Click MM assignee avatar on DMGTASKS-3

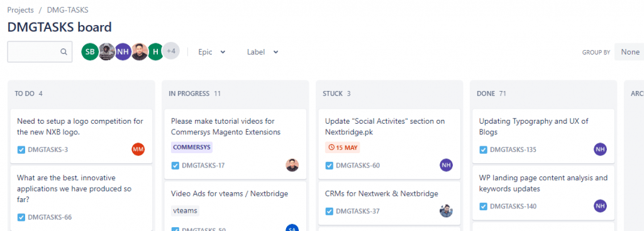(138, 149)
